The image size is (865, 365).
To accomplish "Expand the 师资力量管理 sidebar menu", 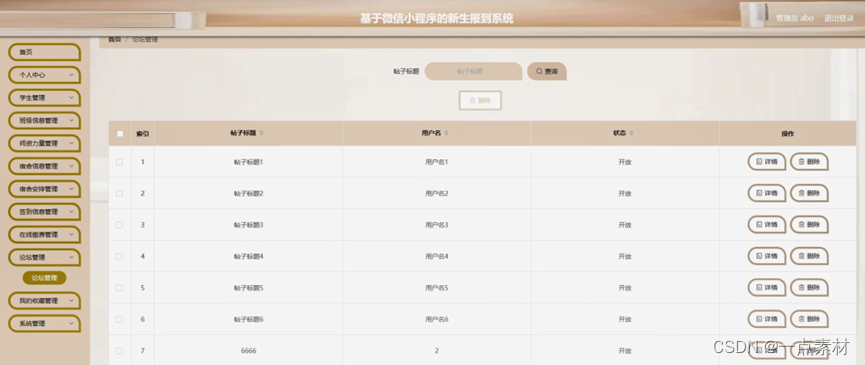I will (44, 143).
